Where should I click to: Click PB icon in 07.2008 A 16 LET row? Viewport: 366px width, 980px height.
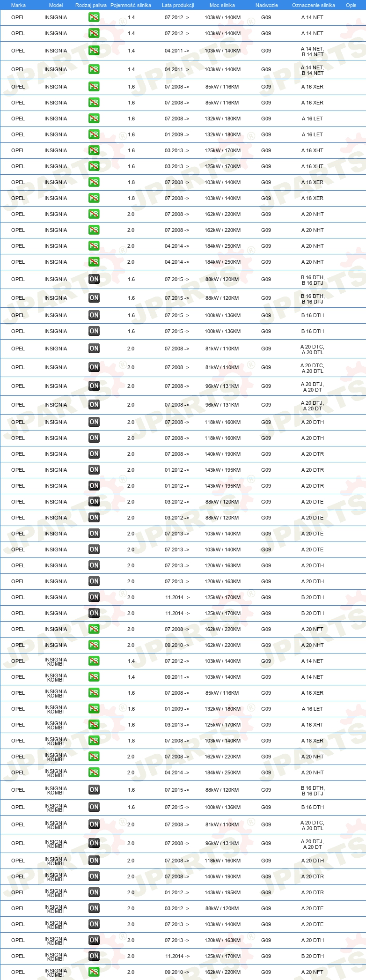click(94, 119)
